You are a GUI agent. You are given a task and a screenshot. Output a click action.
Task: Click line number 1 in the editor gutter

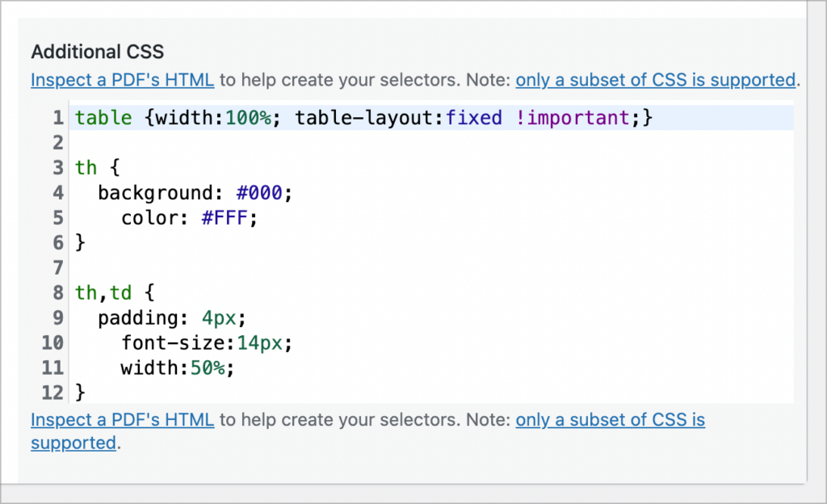[57, 118]
